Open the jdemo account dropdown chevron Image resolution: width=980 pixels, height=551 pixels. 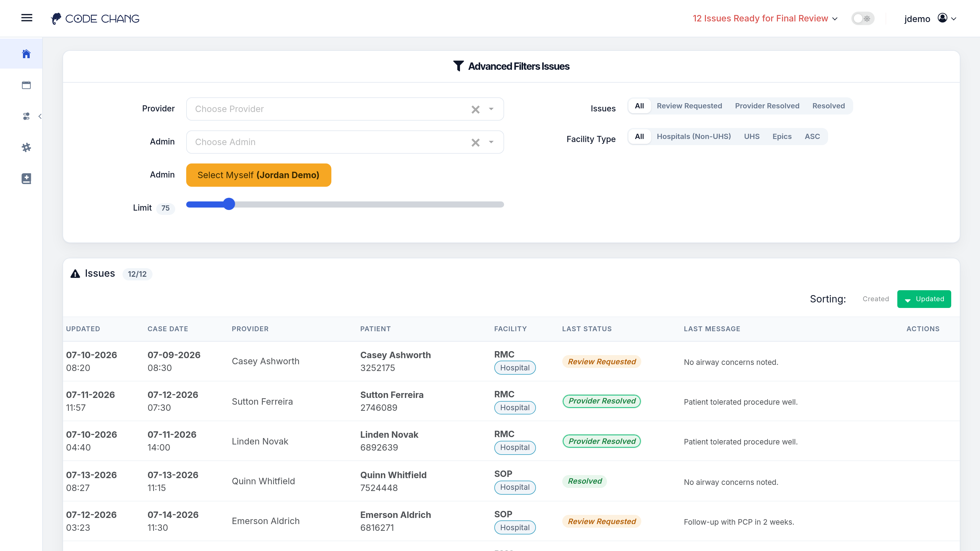tap(953, 19)
